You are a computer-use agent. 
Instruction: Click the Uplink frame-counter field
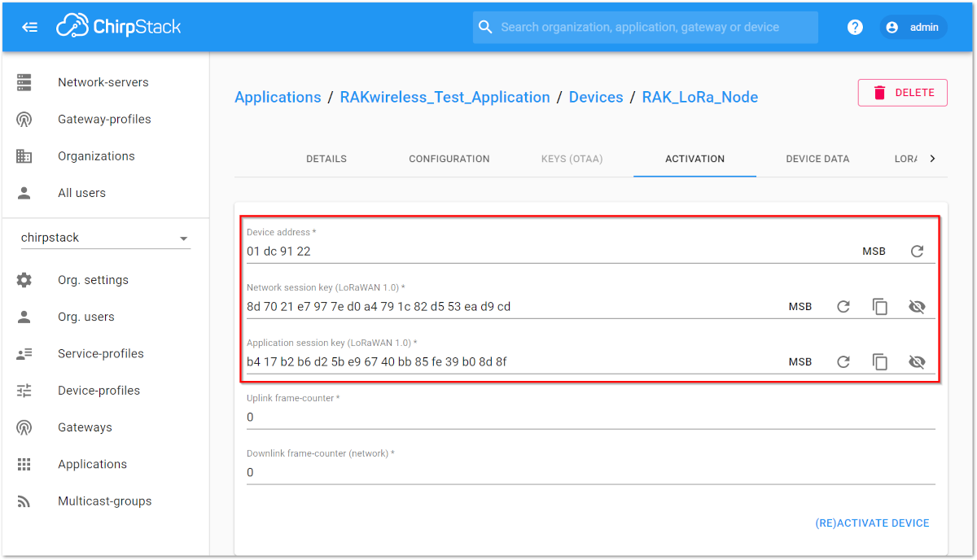pyautogui.click(x=591, y=417)
